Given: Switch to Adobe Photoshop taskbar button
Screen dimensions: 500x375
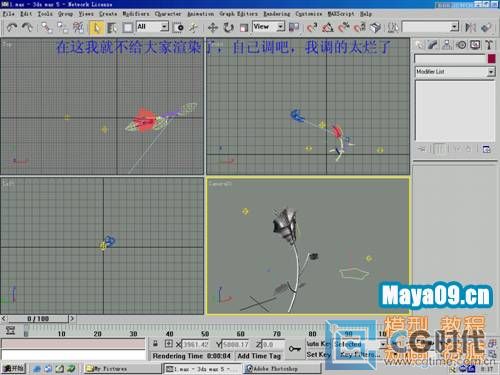Looking at the screenshot, I should pyautogui.click(x=283, y=369).
